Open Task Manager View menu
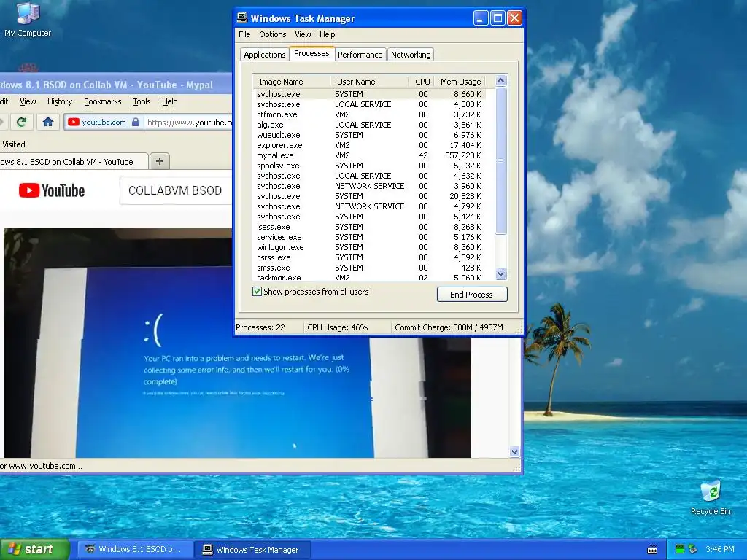The height and width of the screenshot is (560, 747). (303, 34)
